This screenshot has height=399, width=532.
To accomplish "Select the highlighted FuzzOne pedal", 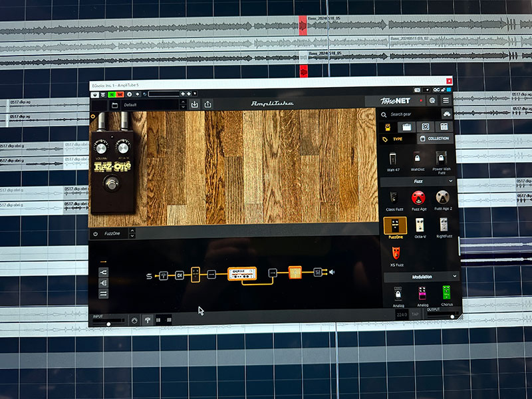I will [x=395, y=228].
